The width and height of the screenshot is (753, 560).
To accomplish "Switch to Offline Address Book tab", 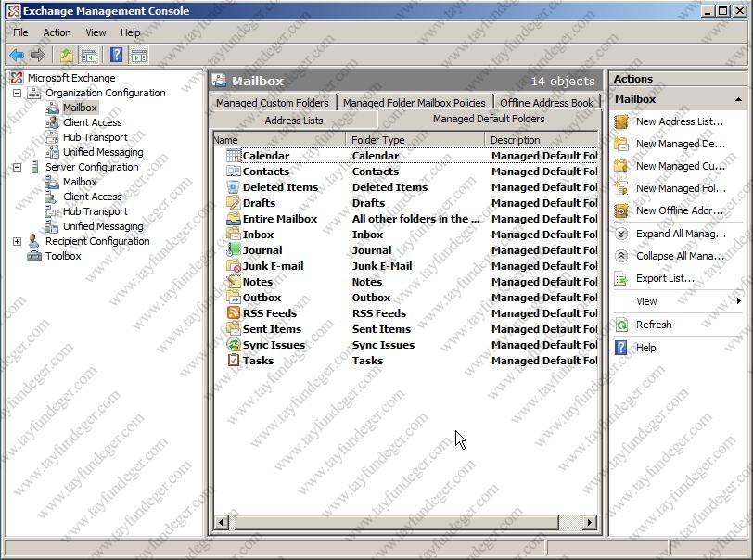I will (x=546, y=103).
